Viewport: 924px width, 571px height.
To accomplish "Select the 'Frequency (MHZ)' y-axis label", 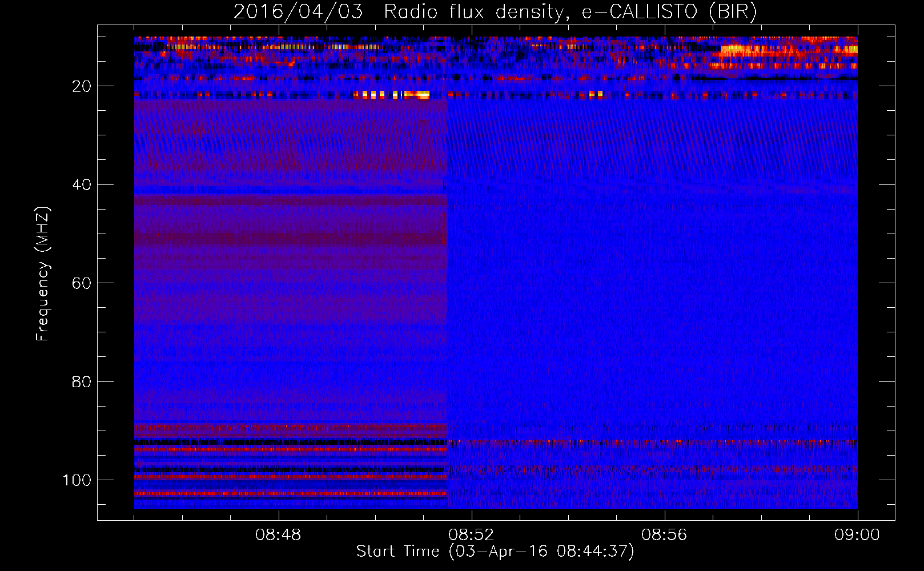I will (x=43, y=274).
